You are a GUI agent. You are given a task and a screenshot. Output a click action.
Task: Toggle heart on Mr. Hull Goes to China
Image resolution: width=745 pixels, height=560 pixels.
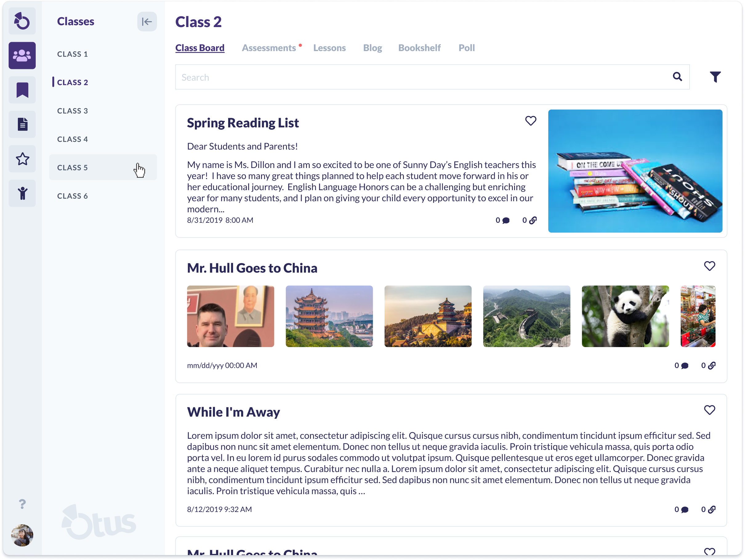click(709, 266)
